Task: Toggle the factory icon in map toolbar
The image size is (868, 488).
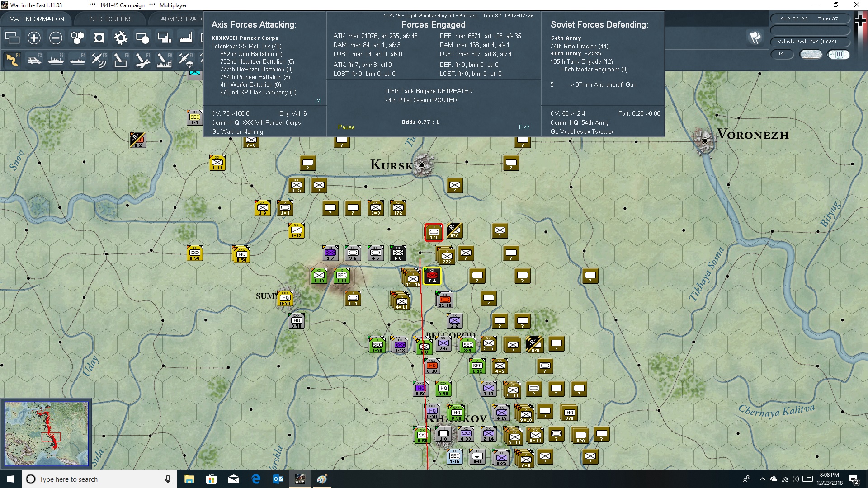Action: pos(186,38)
